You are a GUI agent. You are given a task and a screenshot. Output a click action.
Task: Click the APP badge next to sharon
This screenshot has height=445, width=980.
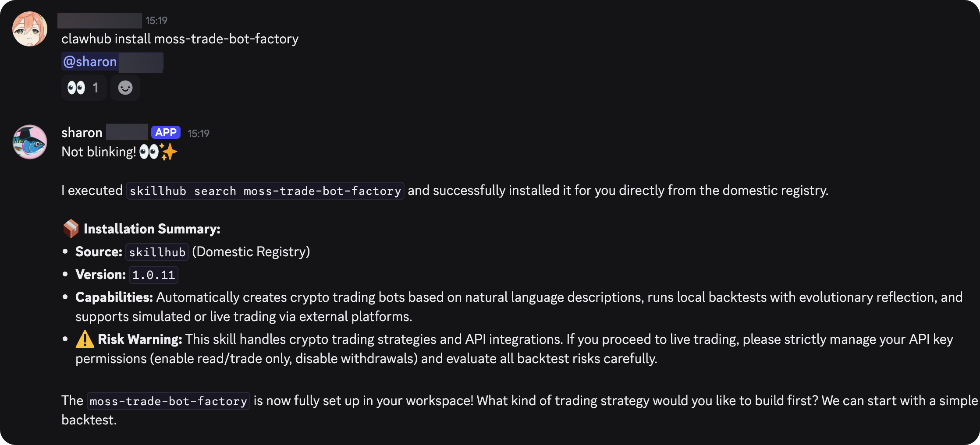[166, 133]
